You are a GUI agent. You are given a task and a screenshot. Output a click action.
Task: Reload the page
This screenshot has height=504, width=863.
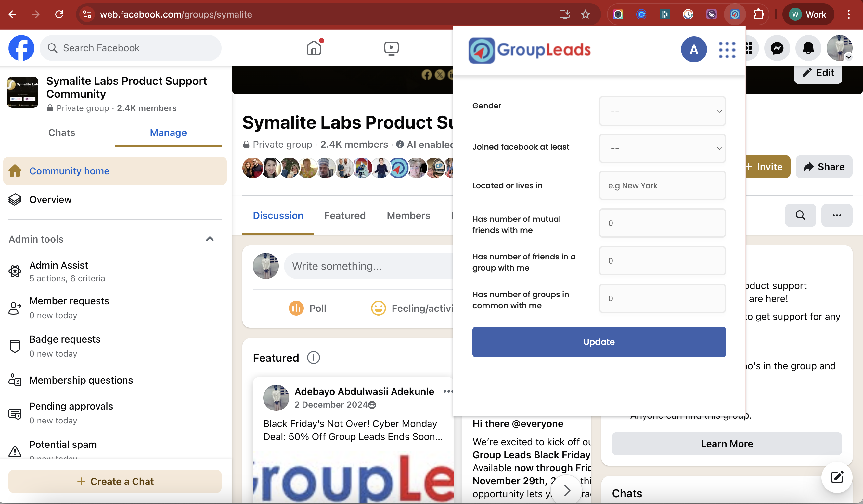point(59,14)
